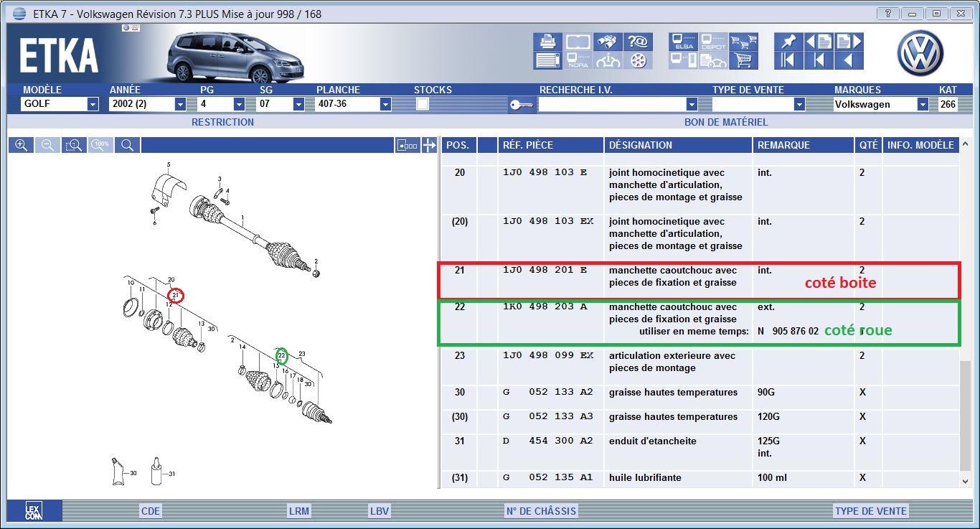Click the binoculars search icon
The width and height of the screenshot is (980, 529).
tap(608, 41)
